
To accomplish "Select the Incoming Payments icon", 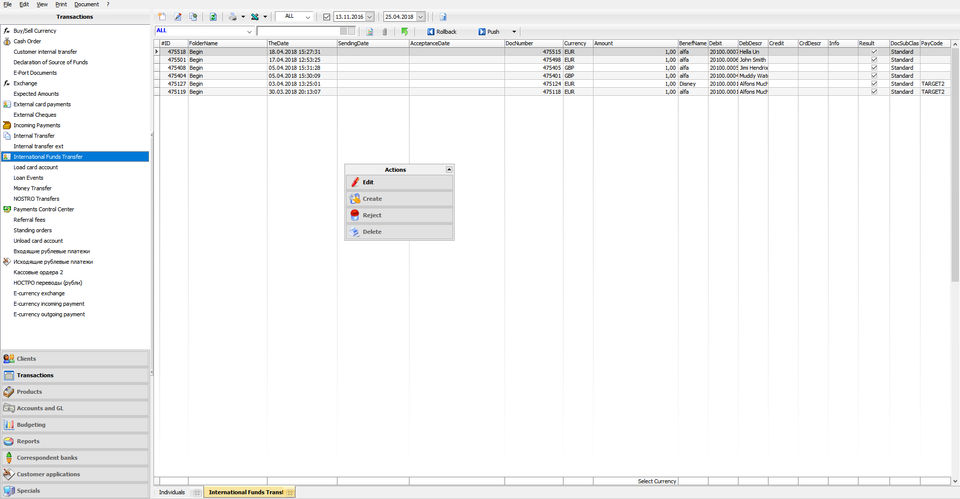I will coord(7,125).
